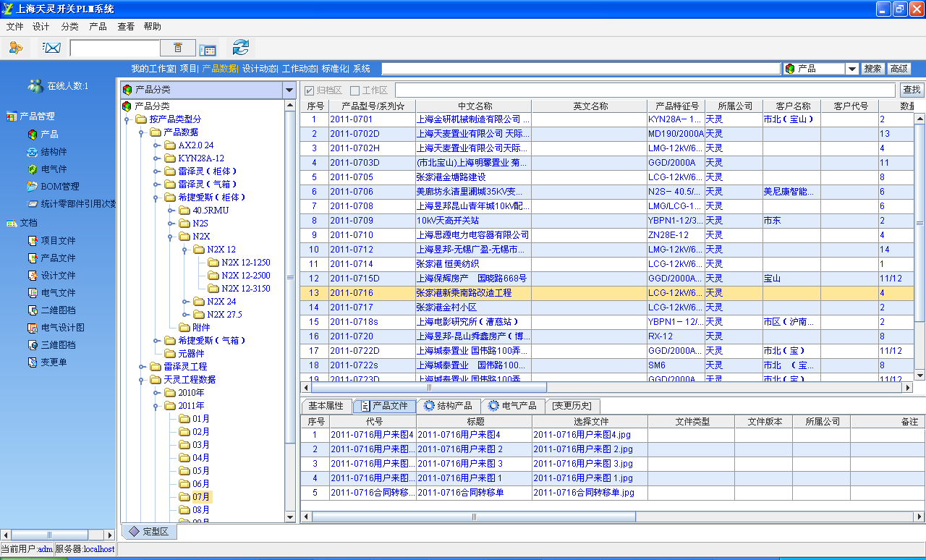Screen dimensions: 926x560
Task: Click the 高级 advanced search button
Action: click(899, 69)
